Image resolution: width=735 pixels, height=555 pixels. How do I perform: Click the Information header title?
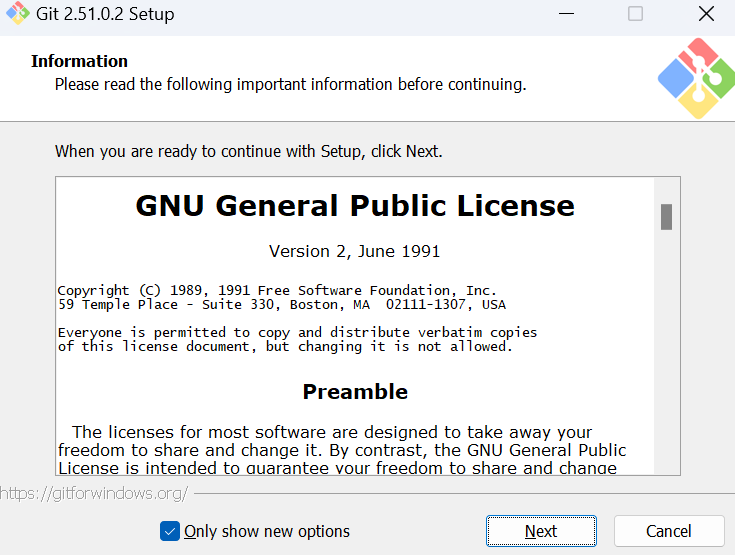point(79,61)
